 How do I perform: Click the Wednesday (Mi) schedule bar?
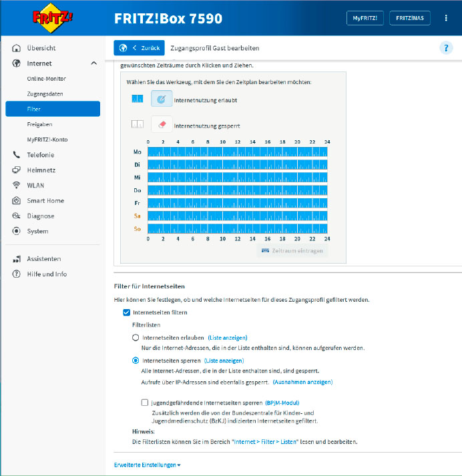point(238,178)
